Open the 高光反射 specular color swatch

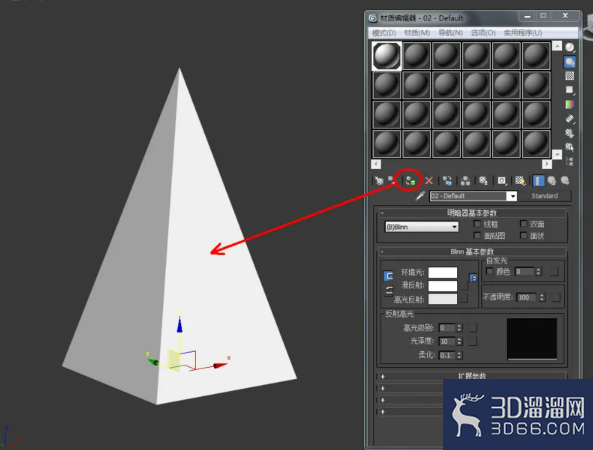442,299
